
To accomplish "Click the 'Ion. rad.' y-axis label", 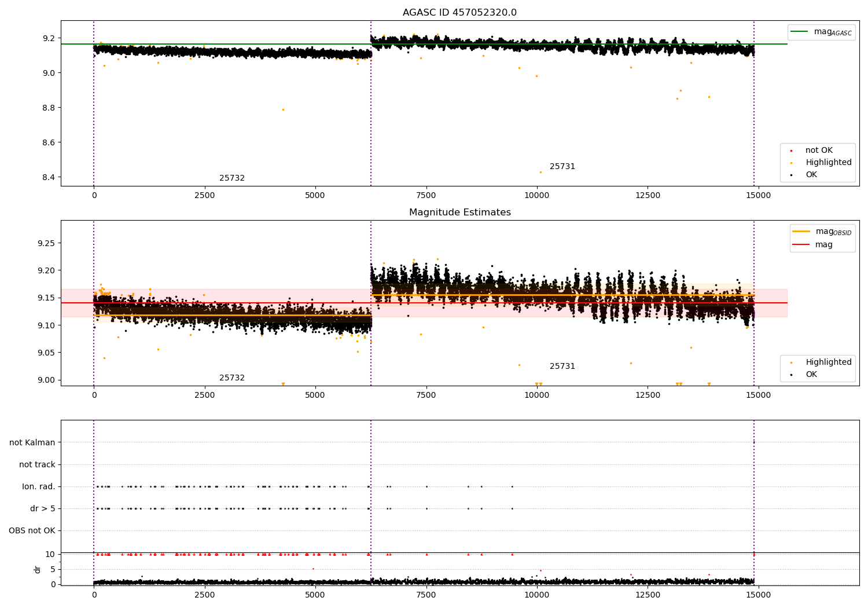I will pyautogui.click(x=39, y=487).
